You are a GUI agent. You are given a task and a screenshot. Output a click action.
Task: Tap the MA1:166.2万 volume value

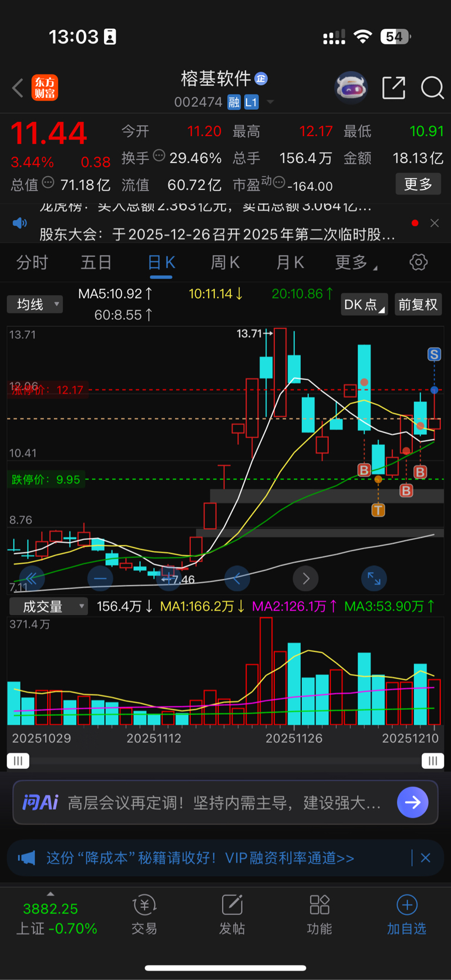click(x=203, y=606)
